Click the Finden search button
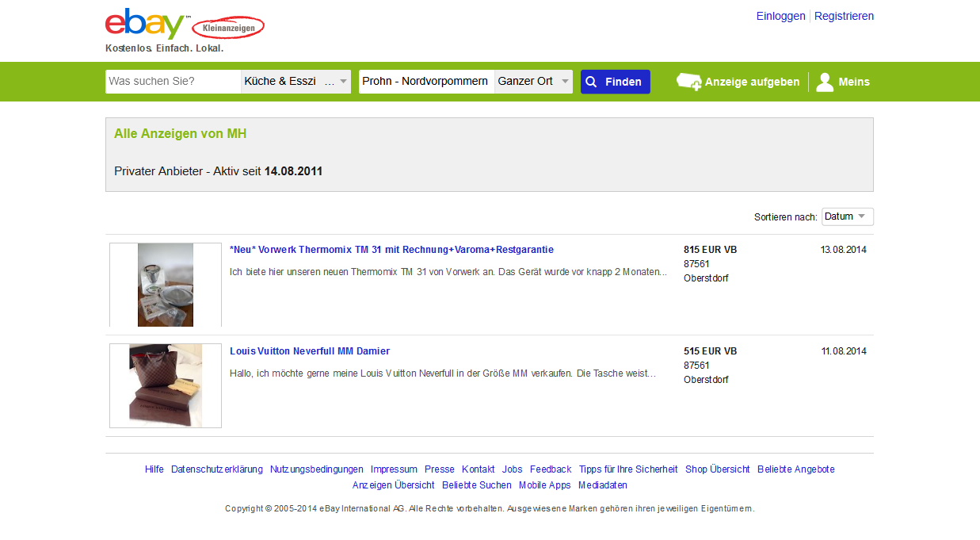980x540 pixels. click(x=615, y=82)
